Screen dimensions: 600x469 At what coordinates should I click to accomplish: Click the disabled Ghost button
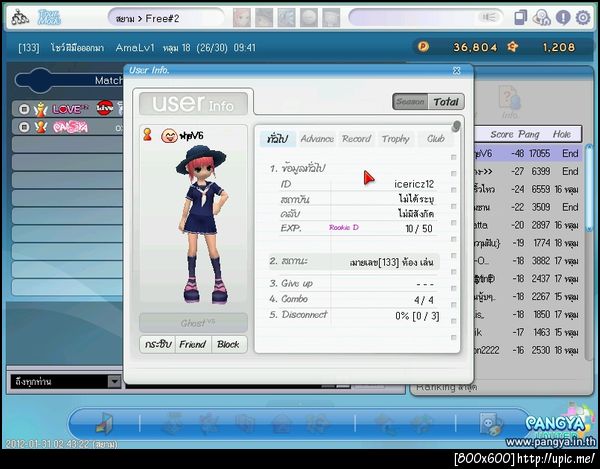(193, 323)
